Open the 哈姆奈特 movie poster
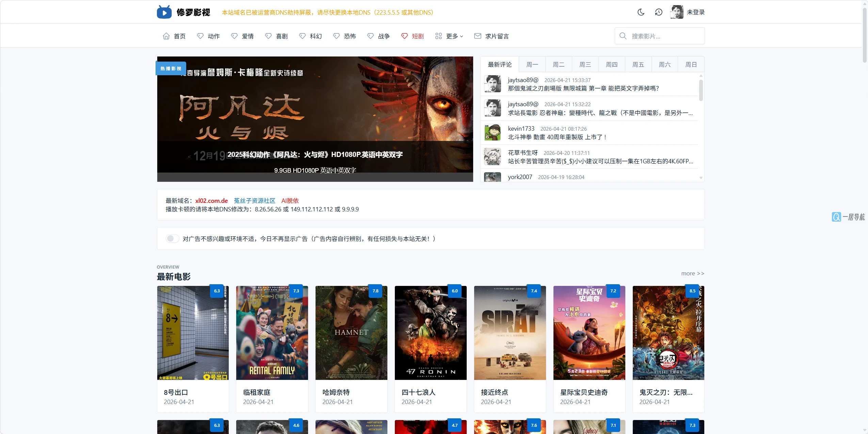The height and width of the screenshot is (434, 868). click(351, 333)
